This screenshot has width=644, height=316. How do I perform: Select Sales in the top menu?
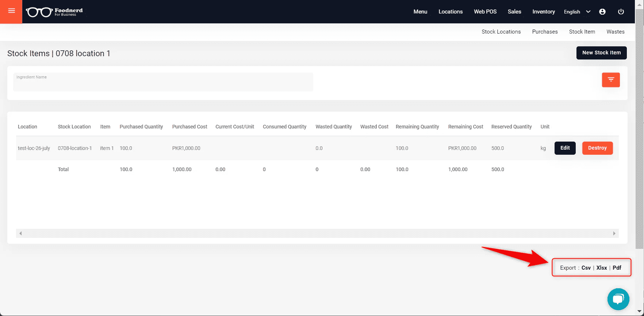pos(514,12)
